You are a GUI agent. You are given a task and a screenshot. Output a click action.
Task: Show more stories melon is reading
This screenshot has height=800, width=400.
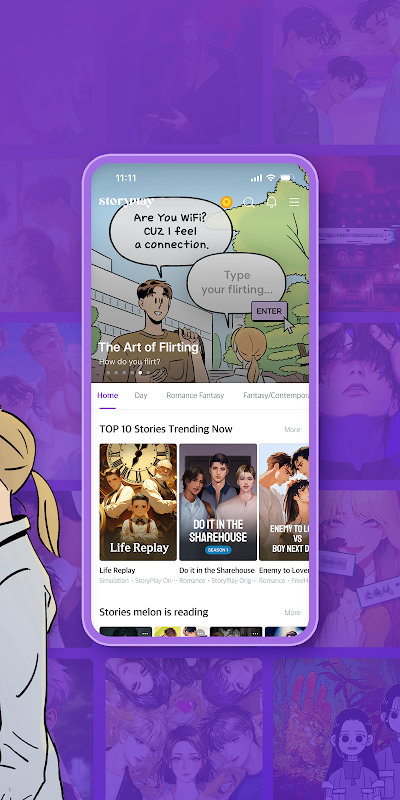pos(292,612)
